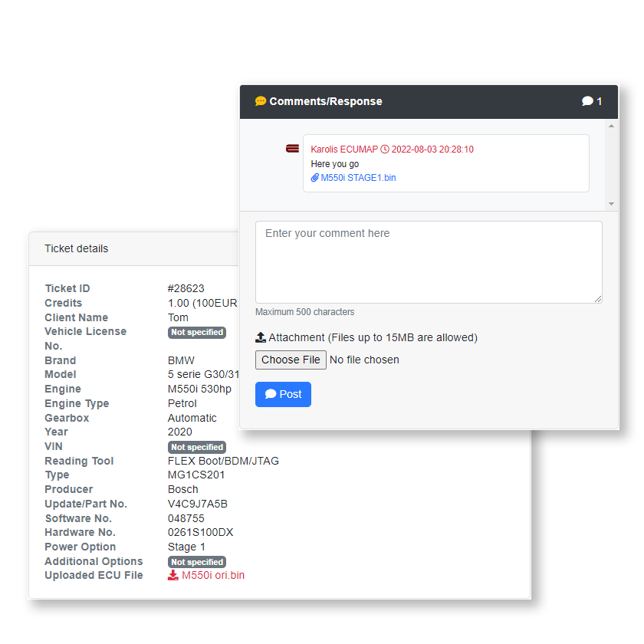The width and height of the screenshot is (644, 644).
Task: Download the M550i ori.bin uploaded ECU file
Action: coord(212,575)
